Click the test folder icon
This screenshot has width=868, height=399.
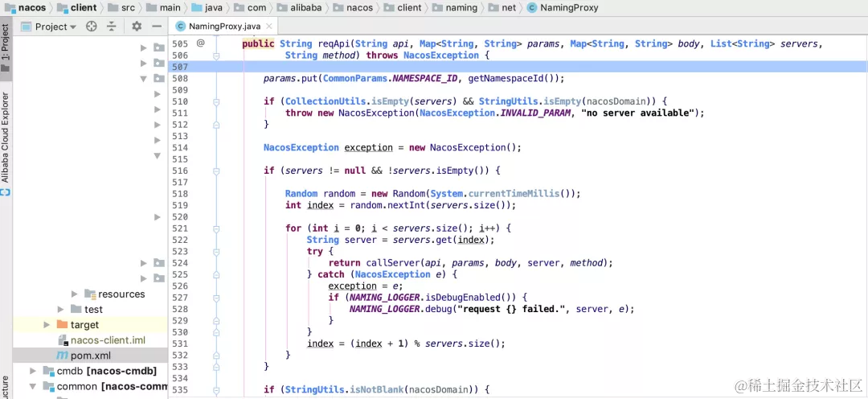[x=76, y=309]
